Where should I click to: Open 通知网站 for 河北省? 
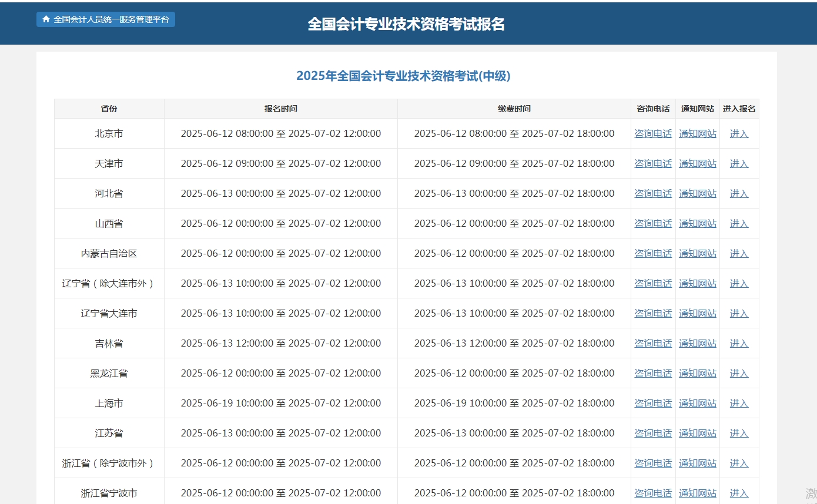[x=698, y=193]
